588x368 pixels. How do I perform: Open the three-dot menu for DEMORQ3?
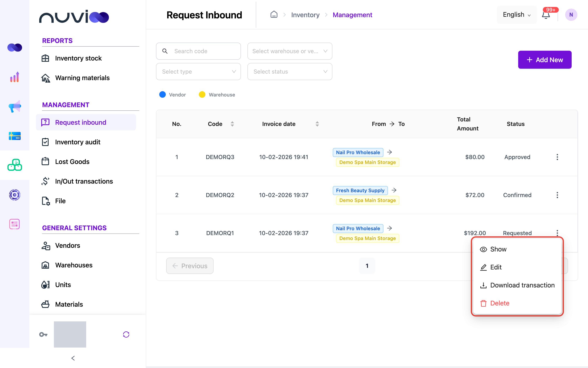click(x=557, y=157)
